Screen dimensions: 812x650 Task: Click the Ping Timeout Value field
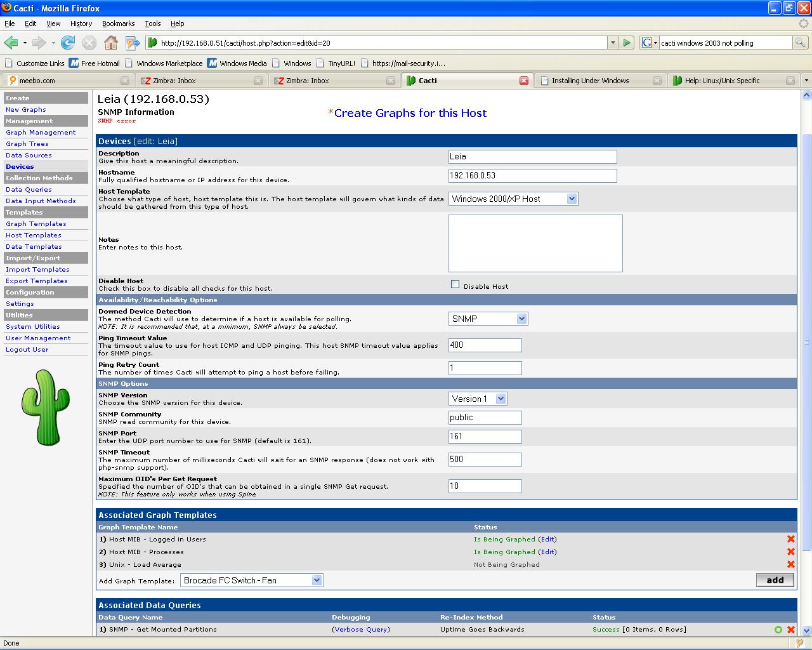(x=485, y=345)
